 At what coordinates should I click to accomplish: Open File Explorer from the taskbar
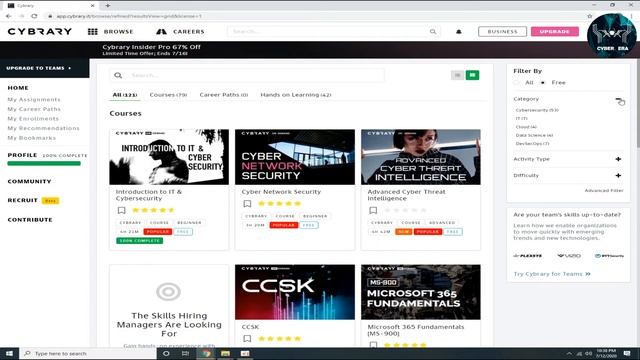(x=225, y=353)
